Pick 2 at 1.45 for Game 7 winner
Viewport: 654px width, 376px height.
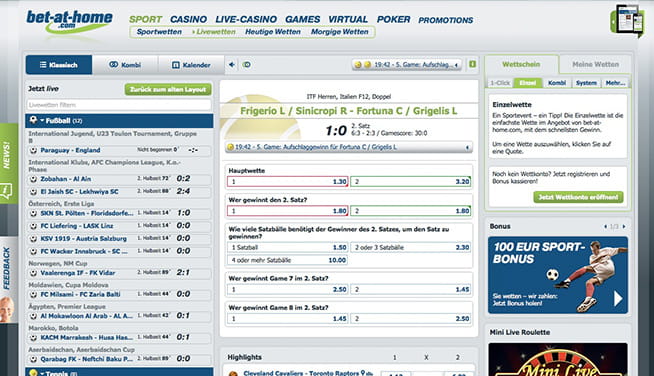pyautogui.click(x=410, y=289)
